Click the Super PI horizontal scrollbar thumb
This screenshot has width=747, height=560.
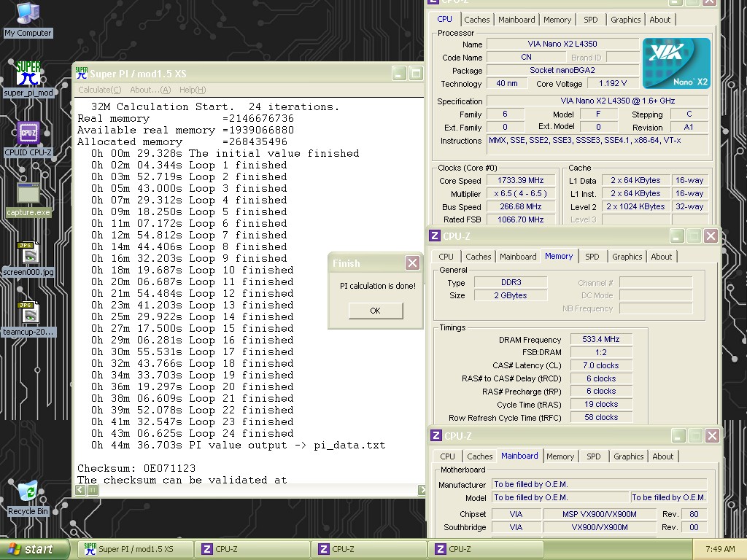click(93, 490)
